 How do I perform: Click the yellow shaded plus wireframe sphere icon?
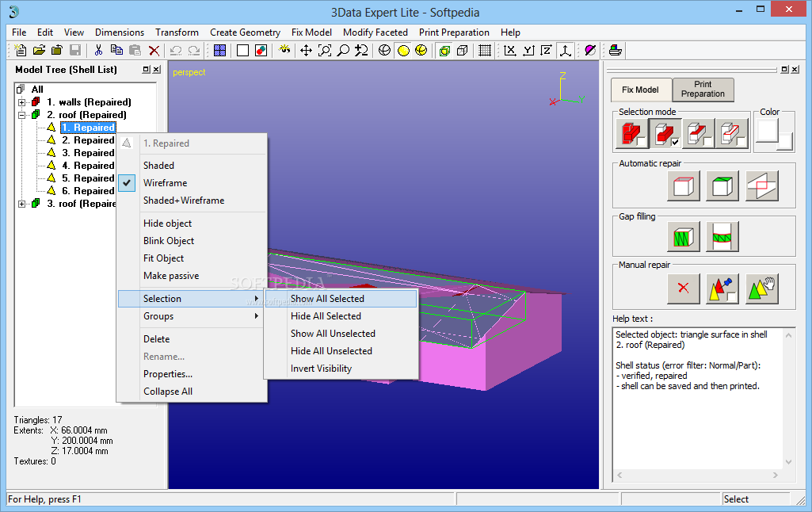coord(421,50)
